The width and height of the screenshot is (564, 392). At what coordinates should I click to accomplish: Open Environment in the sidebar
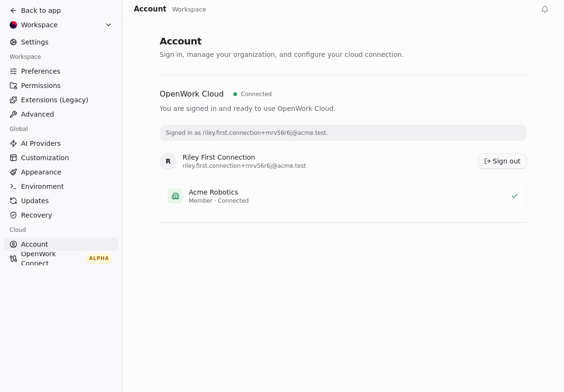(x=61, y=186)
